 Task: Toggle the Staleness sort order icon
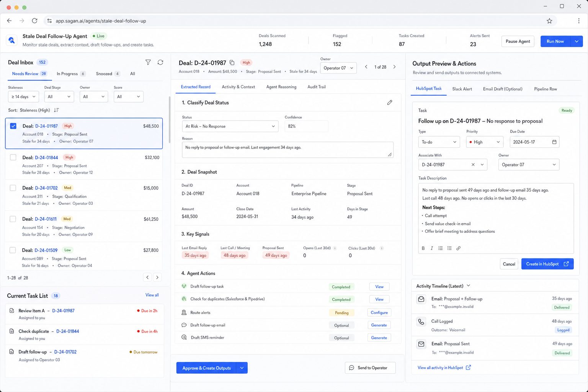click(56, 110)
